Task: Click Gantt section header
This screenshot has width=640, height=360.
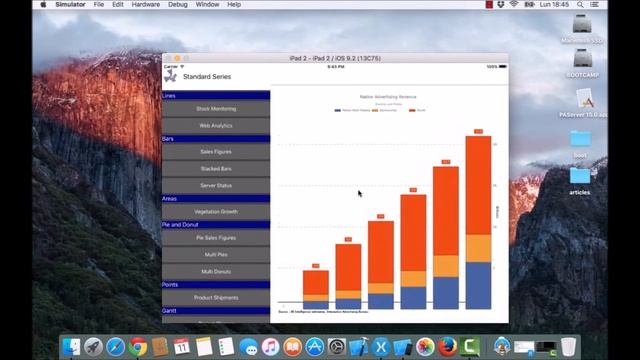Action: [216, 311]
